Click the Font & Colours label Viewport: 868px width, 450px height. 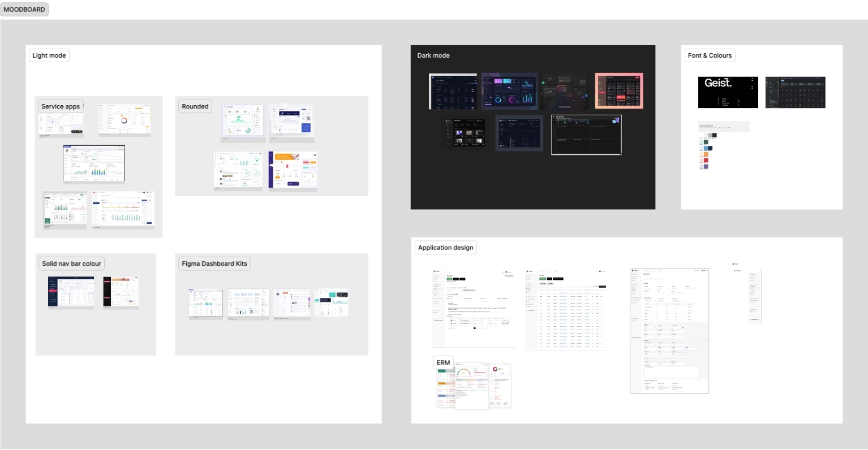710,55
